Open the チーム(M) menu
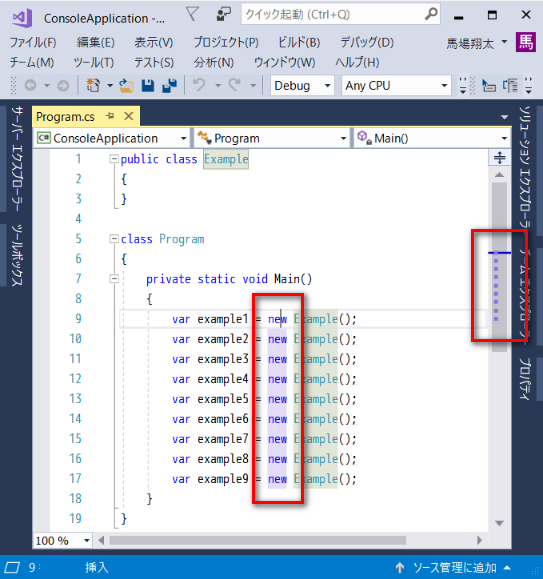 pos(32,62)
